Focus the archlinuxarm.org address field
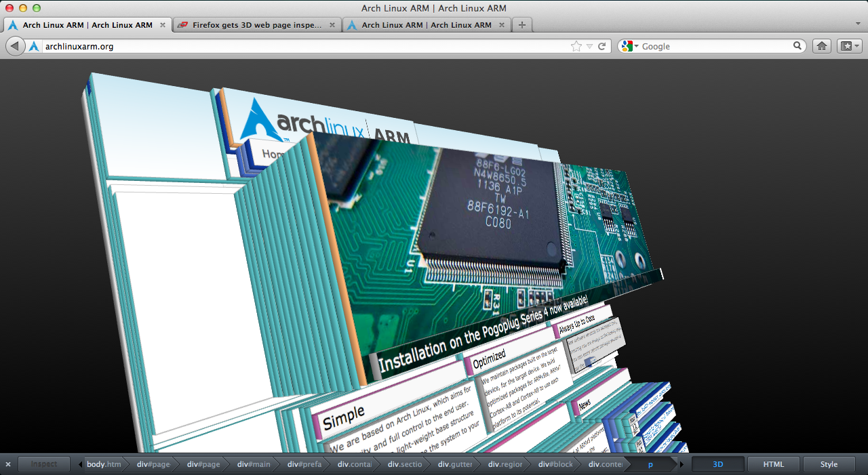The width and height of the screenshot is (868, 475). coord(305,46)
